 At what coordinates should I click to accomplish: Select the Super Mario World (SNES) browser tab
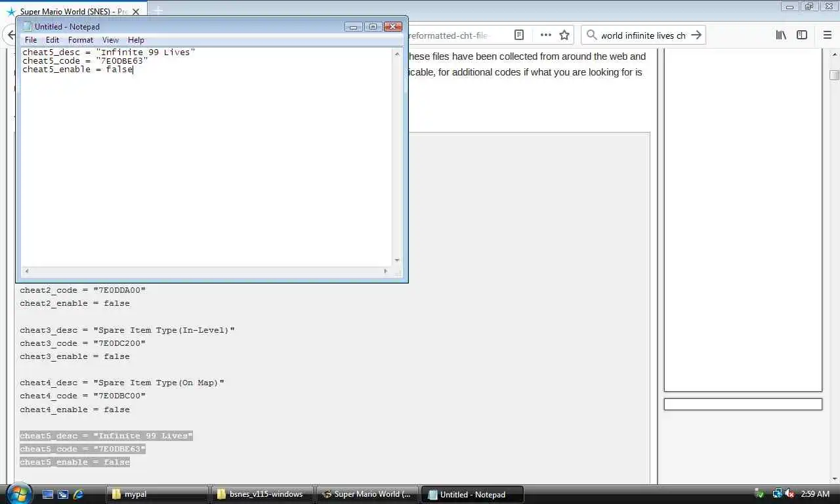[72, 12]
